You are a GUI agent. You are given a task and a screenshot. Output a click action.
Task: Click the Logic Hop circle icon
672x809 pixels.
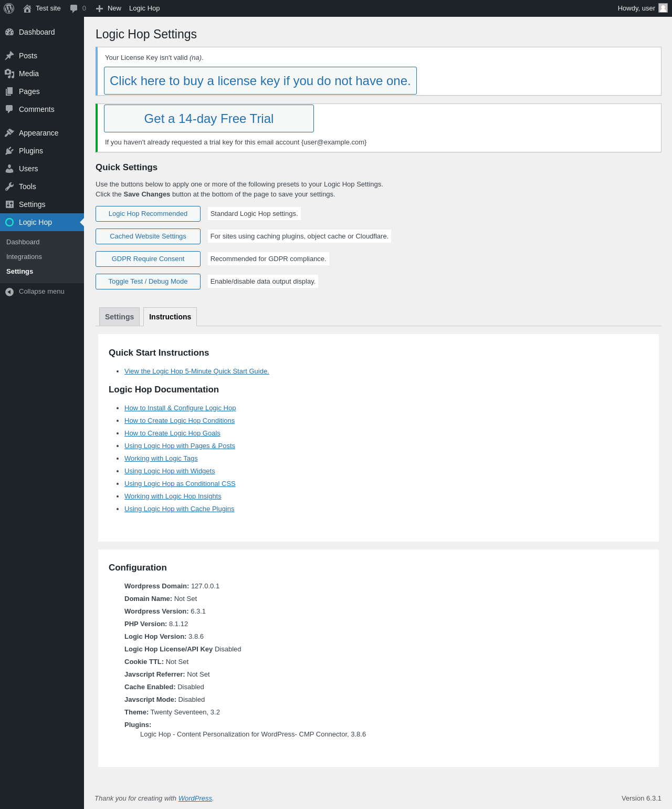(9, 222)
